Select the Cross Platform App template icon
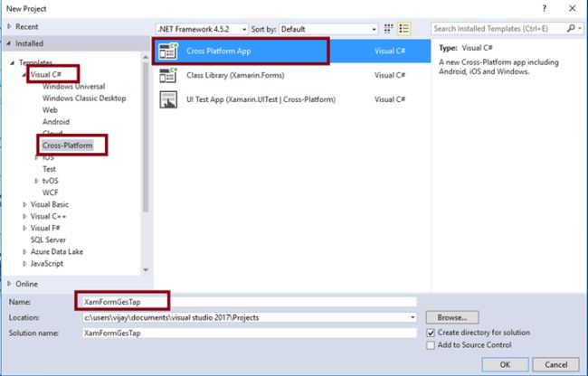Viewport: 588px width, 376px height. coord(167,52)
